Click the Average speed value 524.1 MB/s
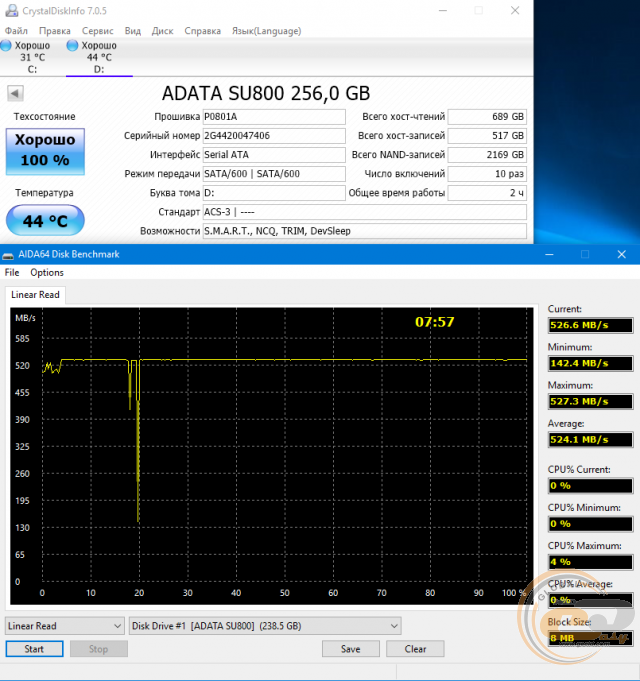 (x=591, y=440)
